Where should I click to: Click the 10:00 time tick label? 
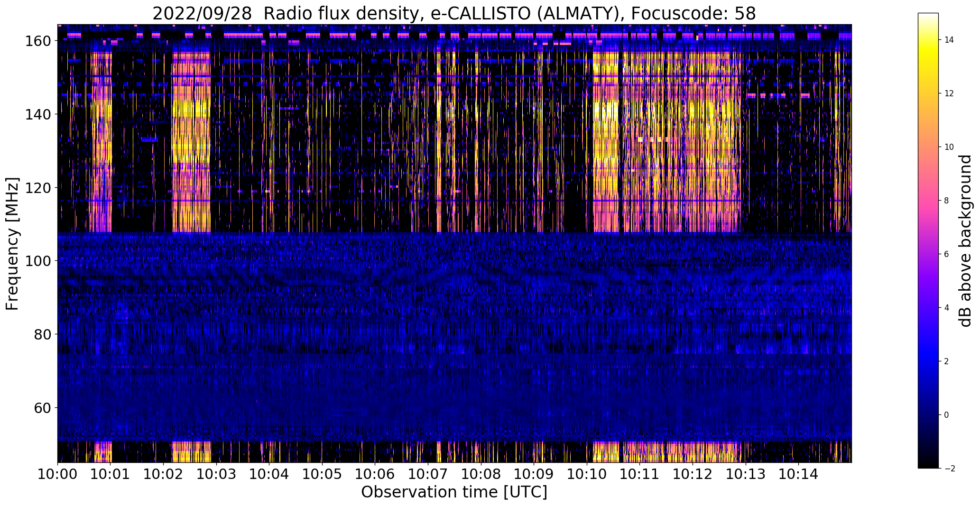click(x=58, y=474)
